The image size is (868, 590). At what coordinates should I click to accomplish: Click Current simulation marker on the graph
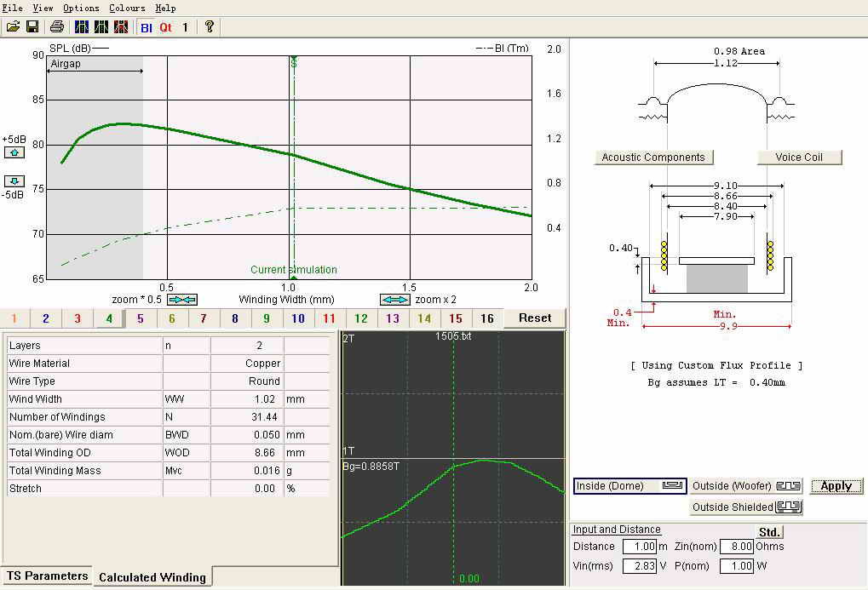pyautogui.click(x=293, y=270)
